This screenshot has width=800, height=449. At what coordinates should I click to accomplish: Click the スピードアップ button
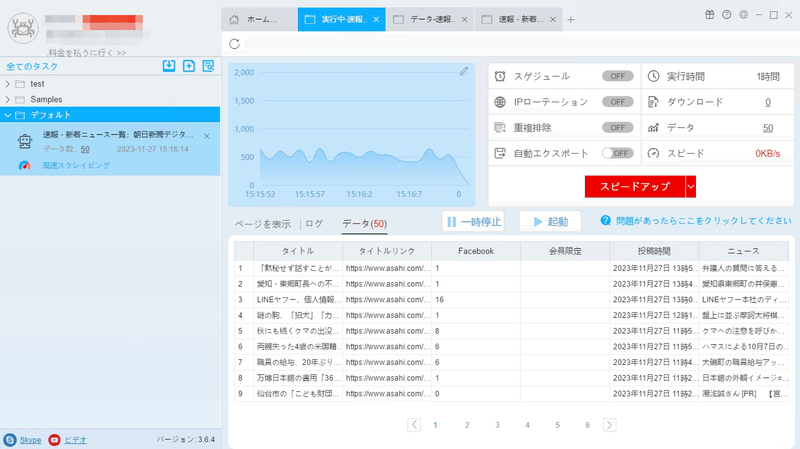[x=634, y=186]
